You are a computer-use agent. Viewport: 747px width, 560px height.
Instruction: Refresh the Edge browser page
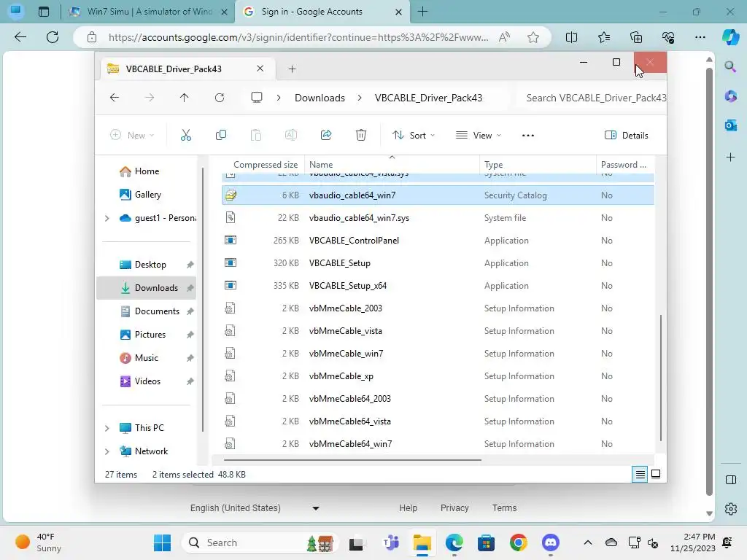(53, 37)
